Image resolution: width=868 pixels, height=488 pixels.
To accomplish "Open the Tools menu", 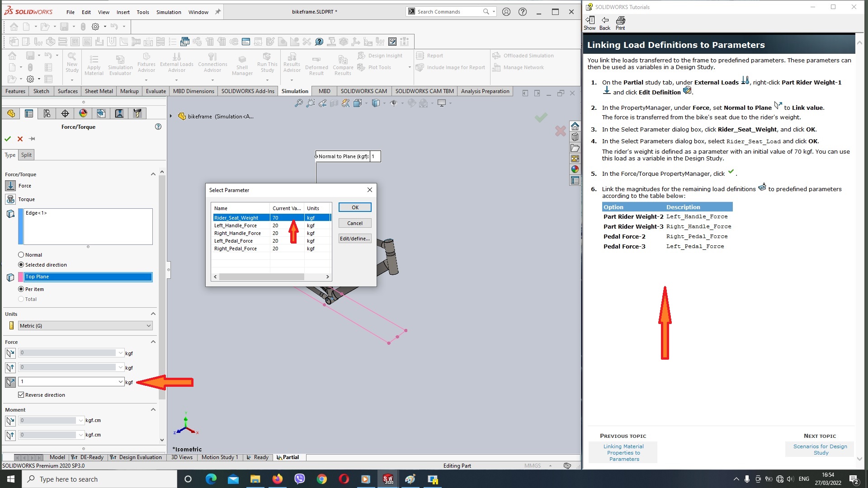I will 143,12.
